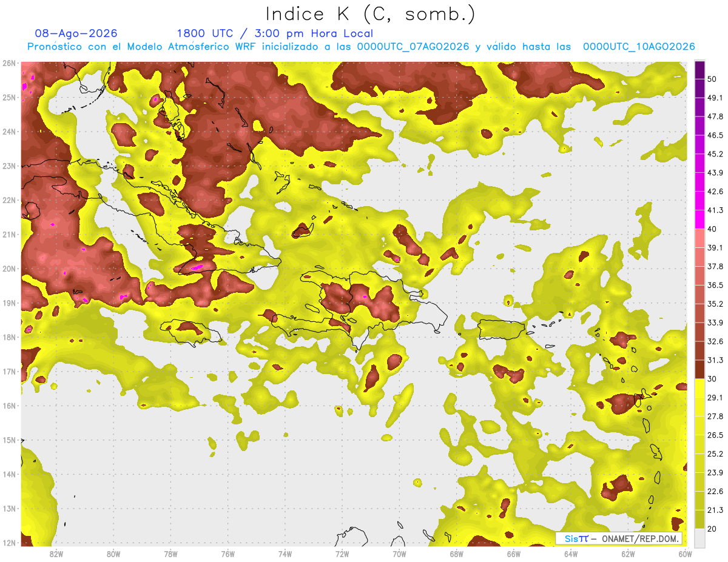Click the '66W' longitude axis label
This screenshot has width=728, height=562.
pos(514,554)
